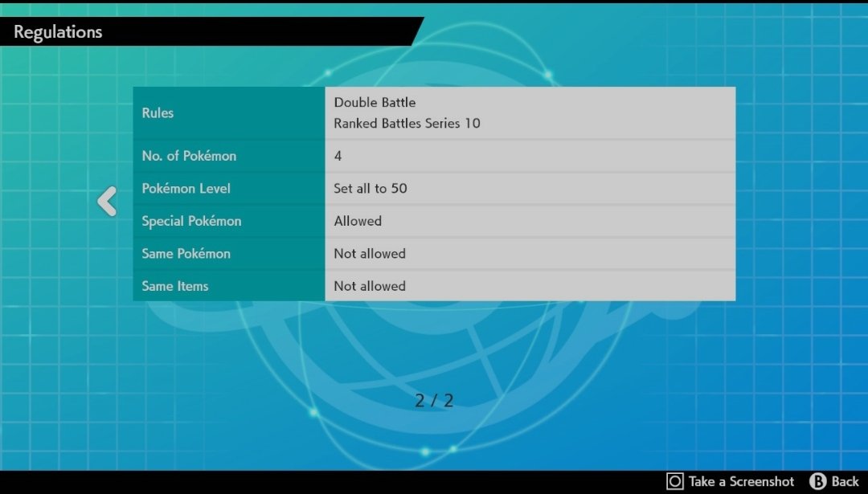Click the B button icon
The width and height of the screenshot is (868, 494).
[x=817, y=481]
